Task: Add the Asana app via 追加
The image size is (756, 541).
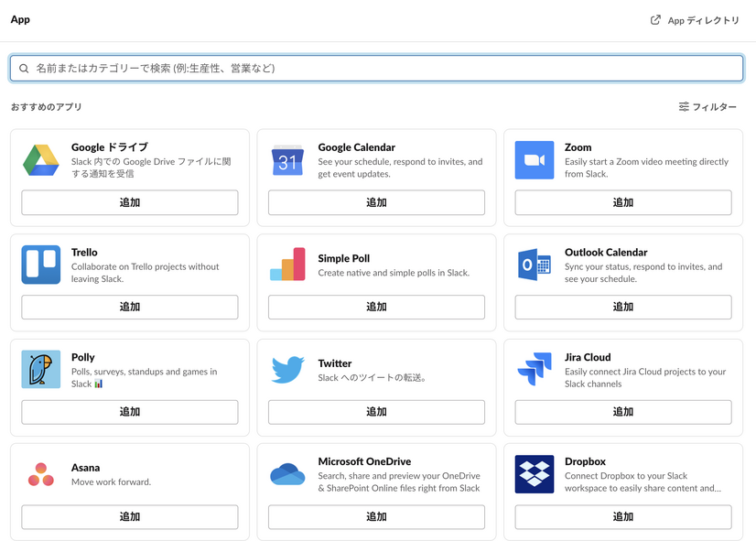Action: 130,517
